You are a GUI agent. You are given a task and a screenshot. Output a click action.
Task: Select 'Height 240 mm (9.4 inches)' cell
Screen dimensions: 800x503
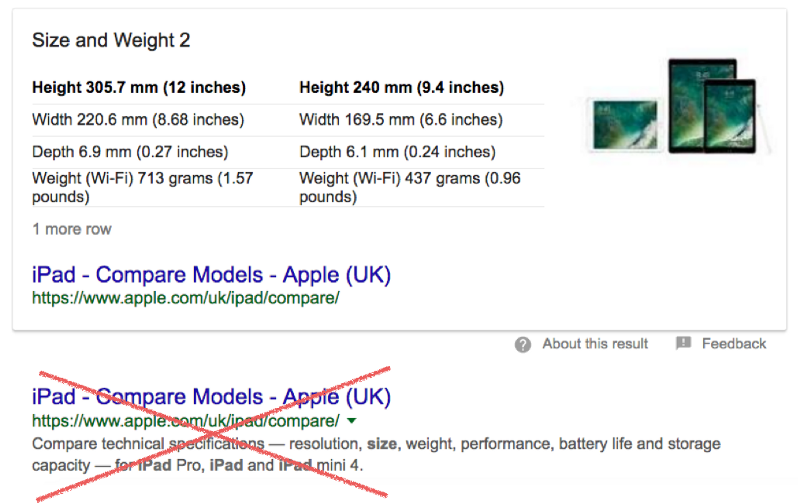(402, 88)
